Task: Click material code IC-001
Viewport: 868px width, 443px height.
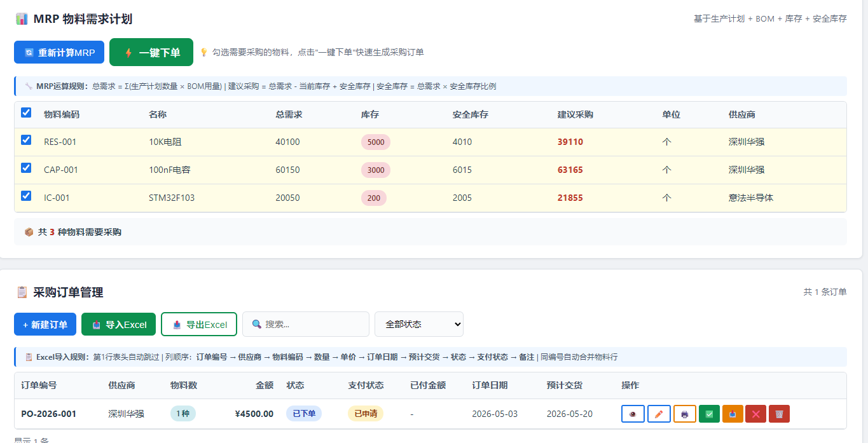Action: pos(57,198)
